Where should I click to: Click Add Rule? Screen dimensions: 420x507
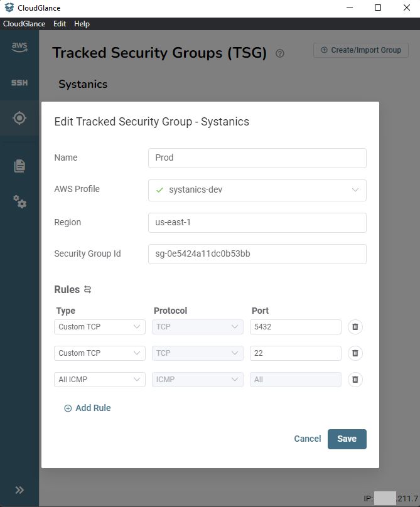pyautogui.click(x=87, y=408)
